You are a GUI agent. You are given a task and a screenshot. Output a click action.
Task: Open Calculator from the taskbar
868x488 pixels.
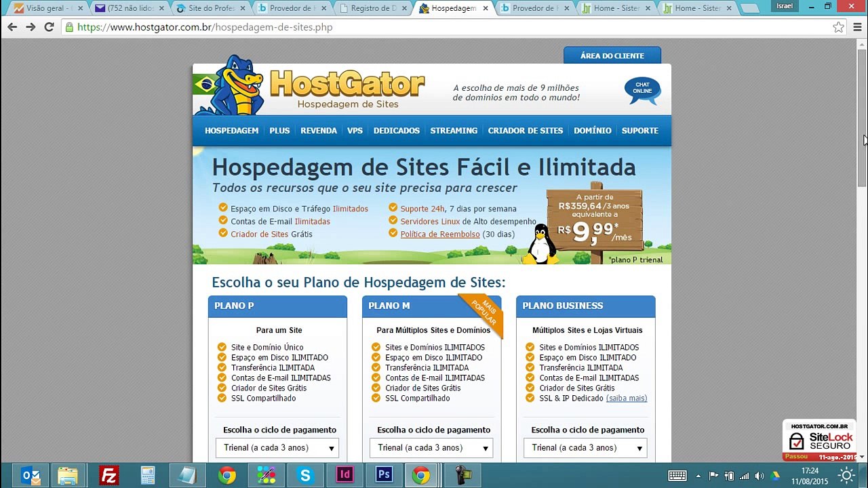point(148,476)
